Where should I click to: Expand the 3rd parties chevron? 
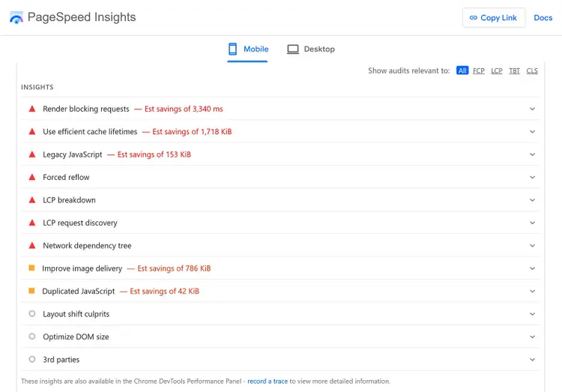point(532,359)
